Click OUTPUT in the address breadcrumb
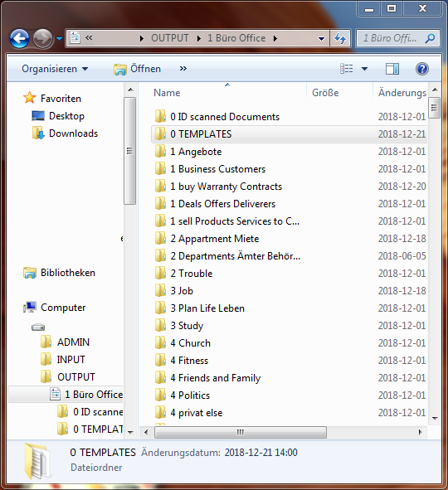The height and width of the screenshot is (490, 448). pyautogui.click(x=170, y=38)
